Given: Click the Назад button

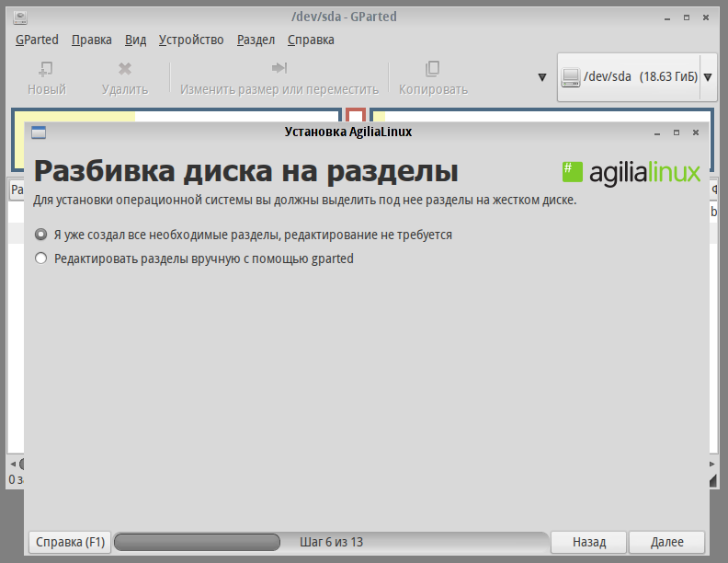Looking at the screenshot, I should pos(588,542).
